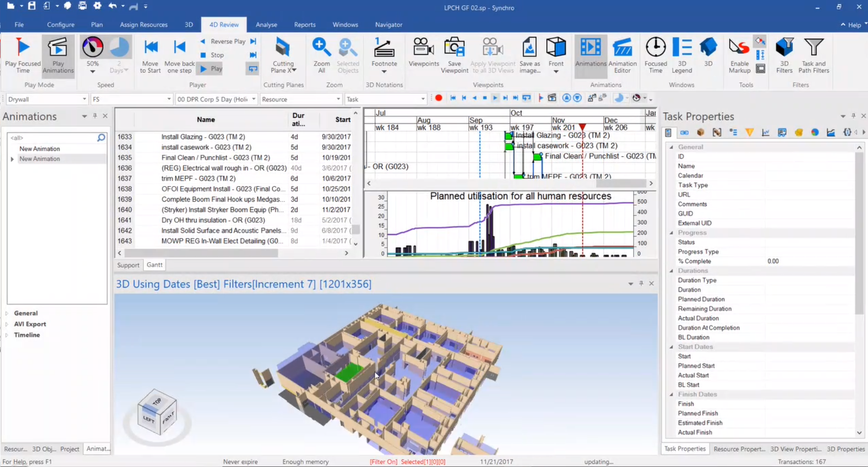Collapse the Progress group in Task Properties
The image size is (868, 467).
671,233
